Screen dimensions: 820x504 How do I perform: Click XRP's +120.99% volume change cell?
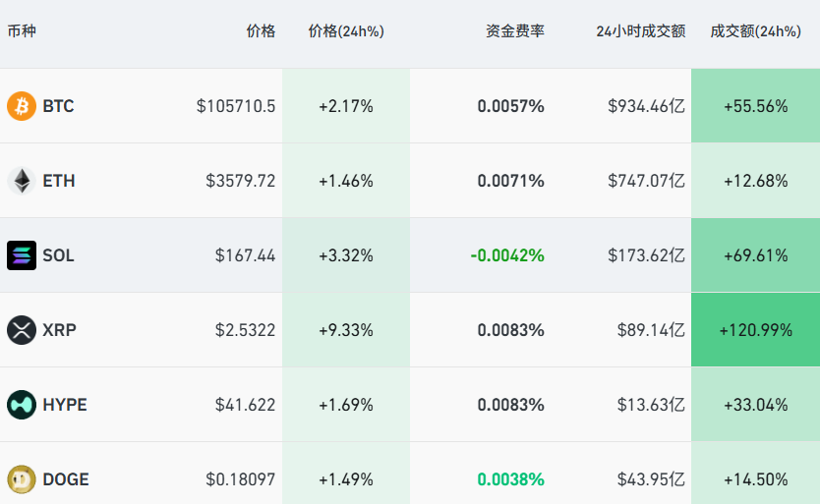[755, 330]
